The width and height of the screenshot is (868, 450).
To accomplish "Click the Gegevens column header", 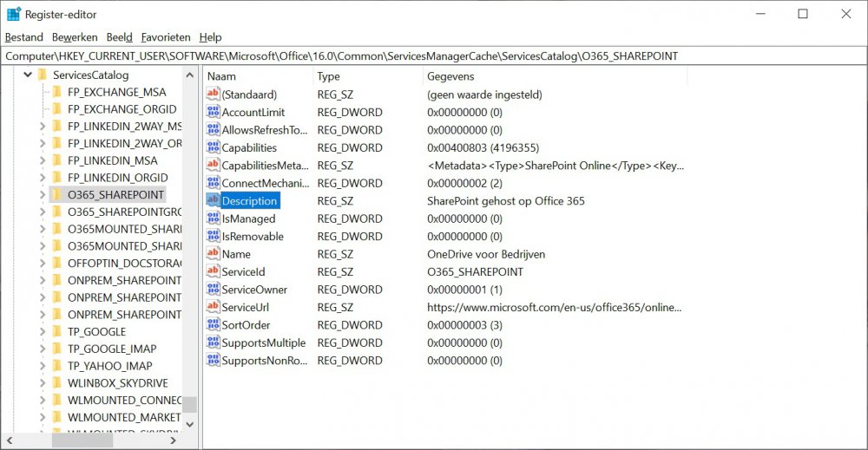I will tap(556, 76).
